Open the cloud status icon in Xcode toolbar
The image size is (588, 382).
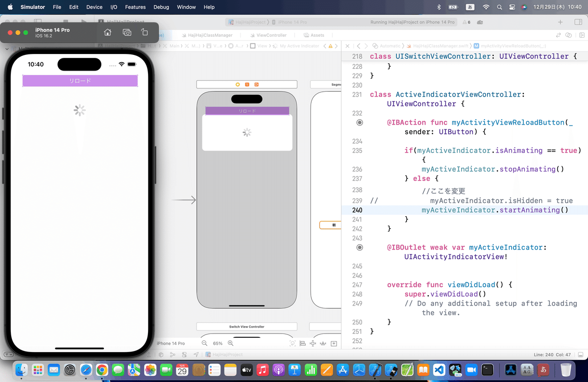480,22
